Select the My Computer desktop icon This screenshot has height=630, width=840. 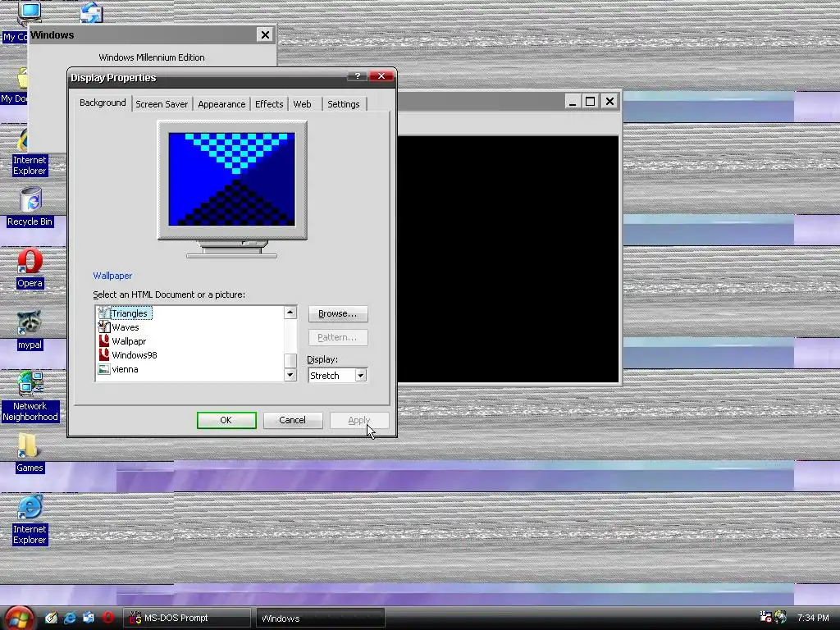(x=29, y=13)
